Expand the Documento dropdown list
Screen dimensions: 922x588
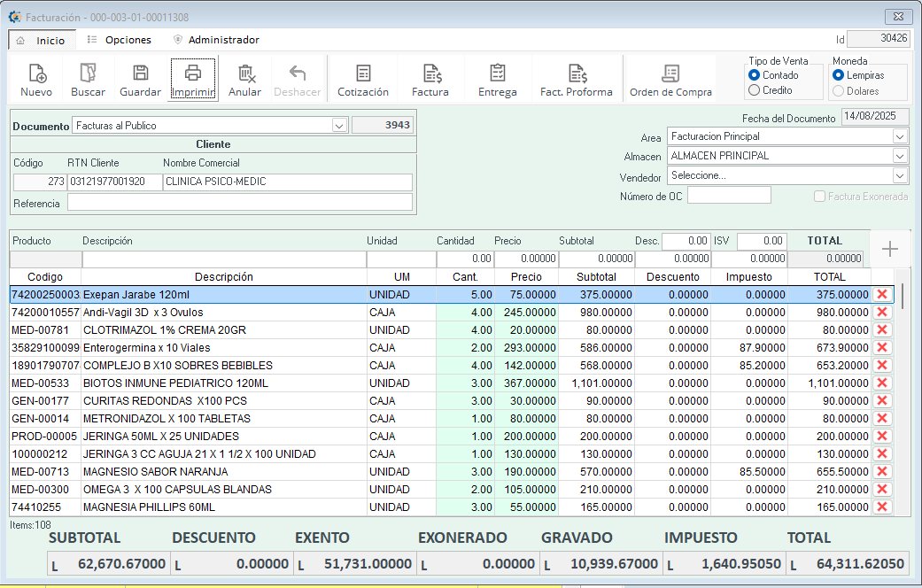click(339, 126)
